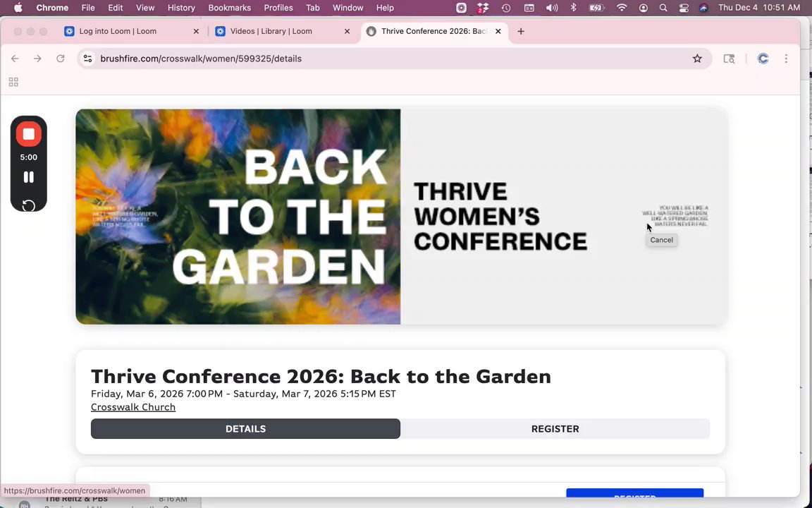812x508 pixels.
Task: Open the volume control in menu bar
Action: click(x=551, y=8)
